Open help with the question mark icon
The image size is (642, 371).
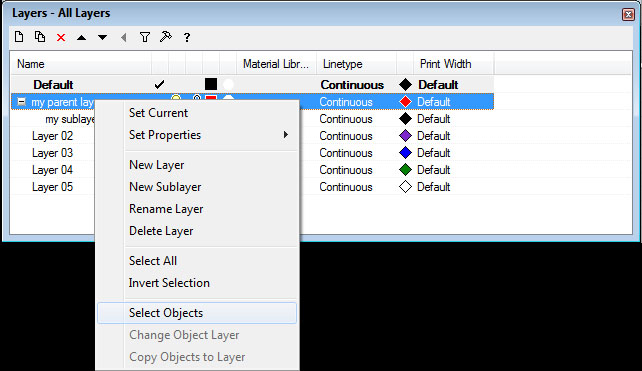coord(187,38)
